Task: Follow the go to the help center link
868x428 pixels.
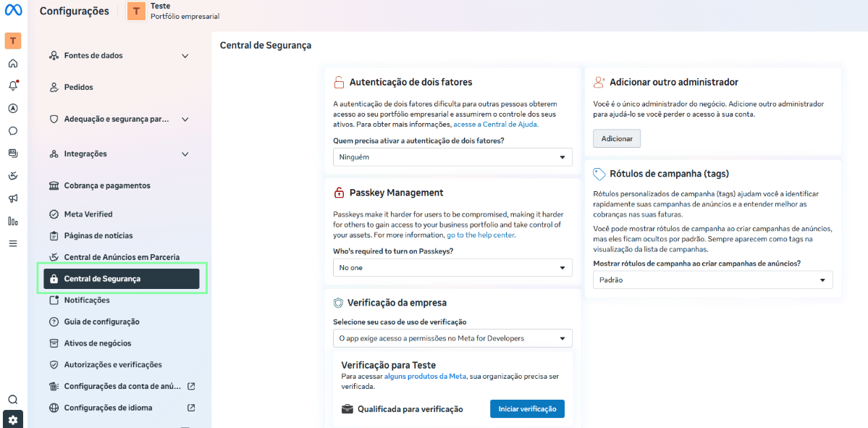Action: 481,235
